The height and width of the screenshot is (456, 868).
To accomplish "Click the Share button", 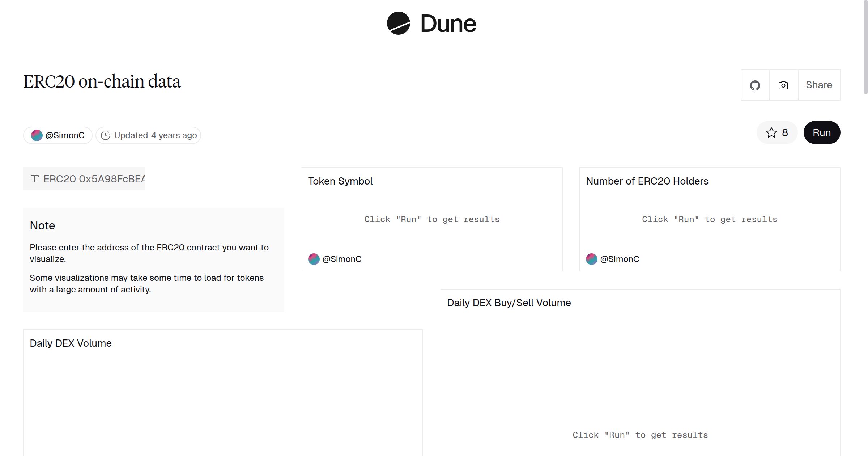I will [819, 85].
